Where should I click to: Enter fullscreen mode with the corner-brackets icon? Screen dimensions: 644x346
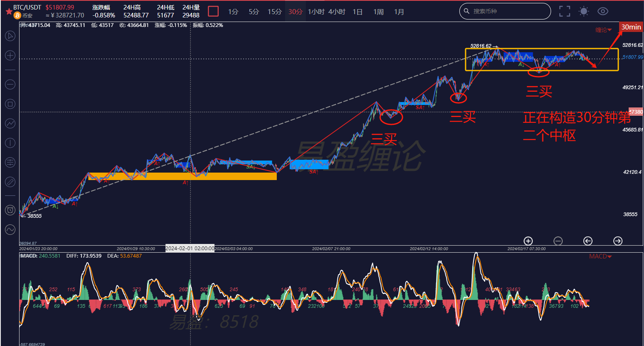point(565,11)
